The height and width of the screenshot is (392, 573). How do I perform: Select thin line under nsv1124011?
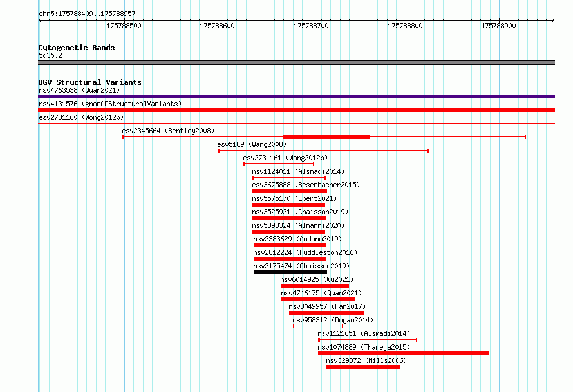290,178
